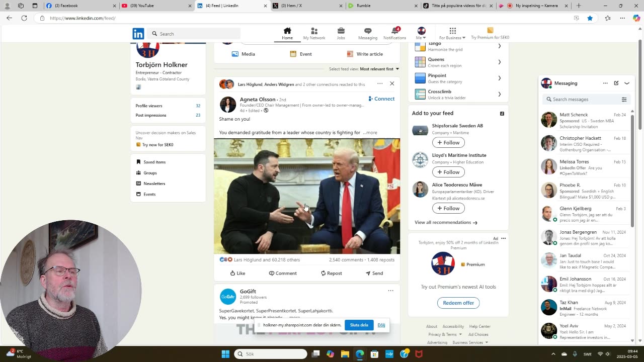Add Media to a new post
Screen dimensions: 644x362
pyautogui.click(x=244, y=54)
